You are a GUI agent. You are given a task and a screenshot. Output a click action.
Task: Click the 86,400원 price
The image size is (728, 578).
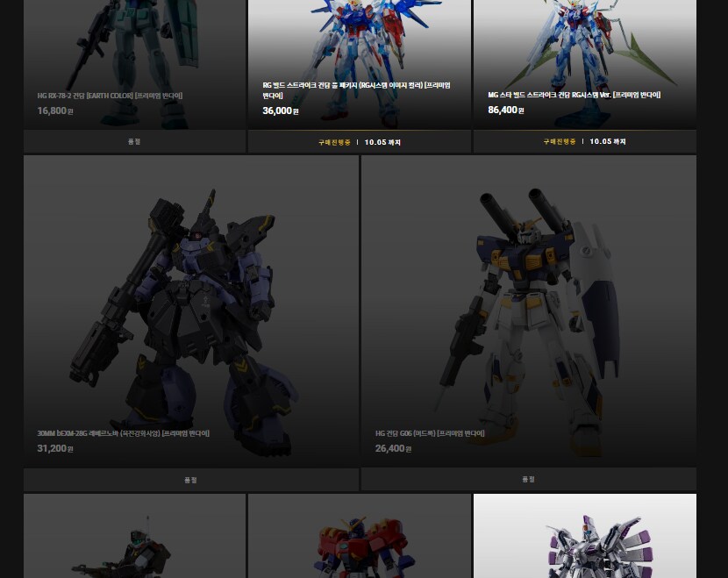pos(505,111)
